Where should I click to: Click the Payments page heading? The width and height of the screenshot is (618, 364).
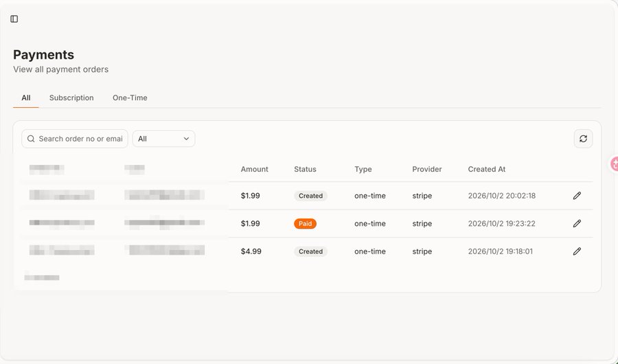44,55
